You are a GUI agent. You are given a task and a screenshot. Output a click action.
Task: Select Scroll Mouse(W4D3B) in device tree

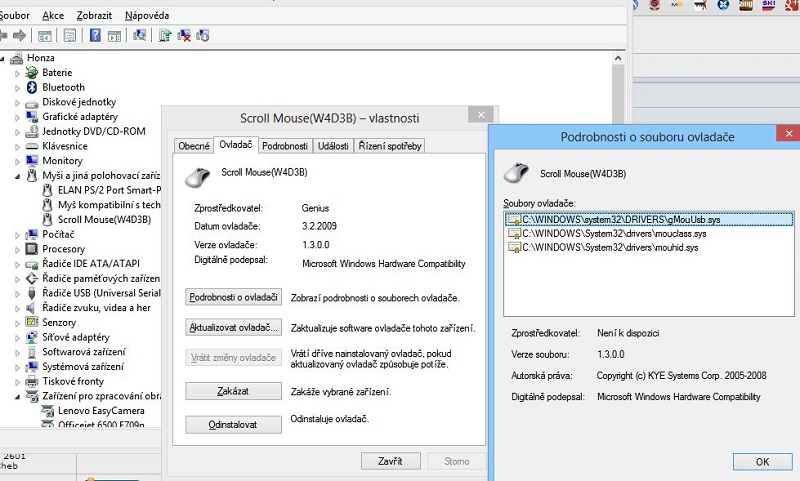coord(104,220)
